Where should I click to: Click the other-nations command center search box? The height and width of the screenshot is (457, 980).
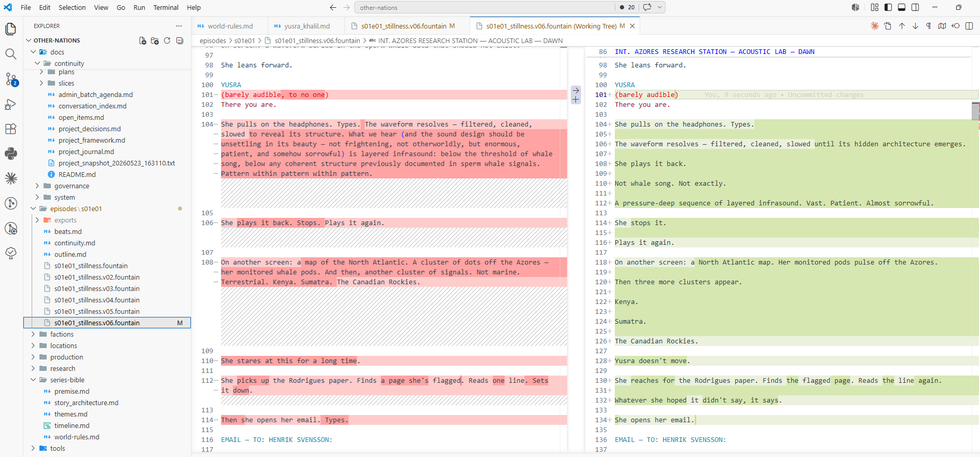[x=485, y=7]
